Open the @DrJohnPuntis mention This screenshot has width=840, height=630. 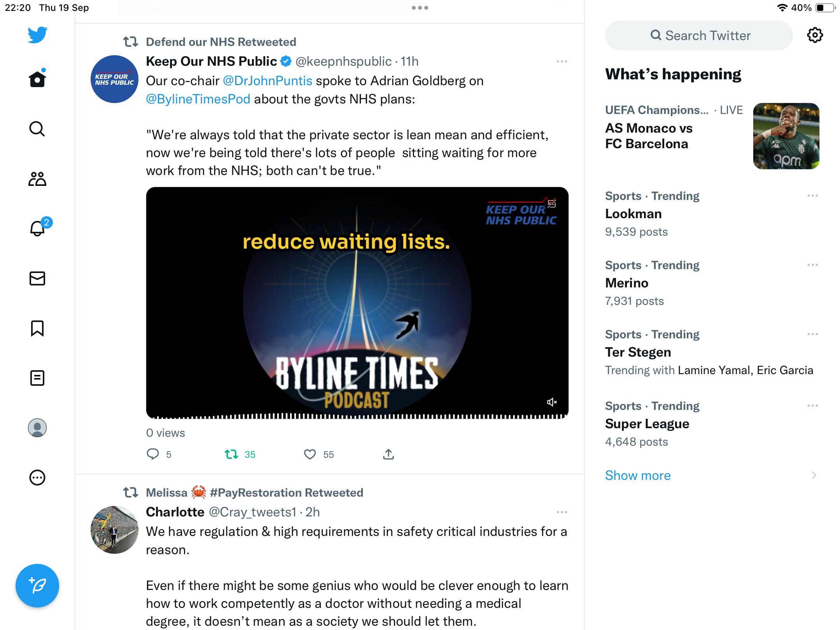(268, 81)
